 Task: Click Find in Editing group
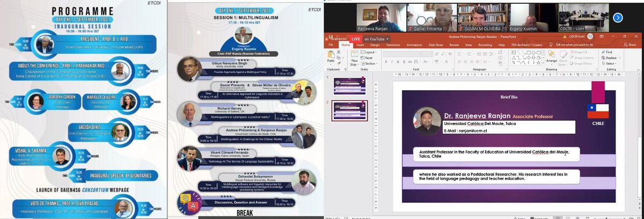click(x=607, y=52)
